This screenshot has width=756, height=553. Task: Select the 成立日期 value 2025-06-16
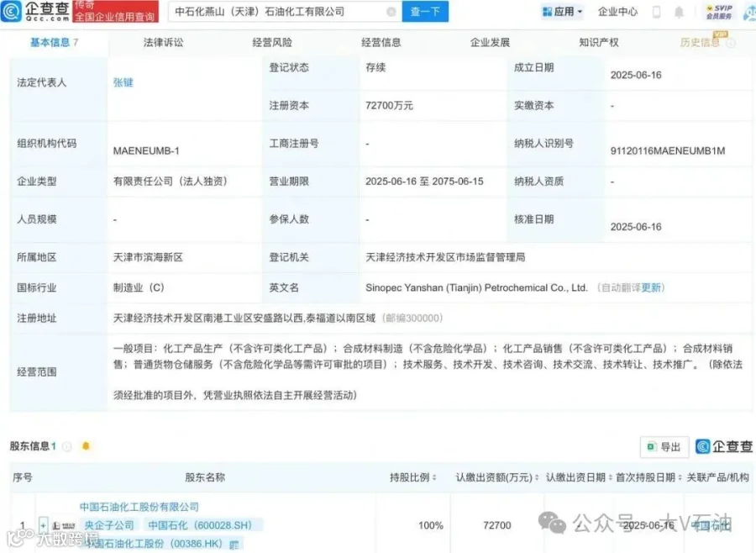636,75
